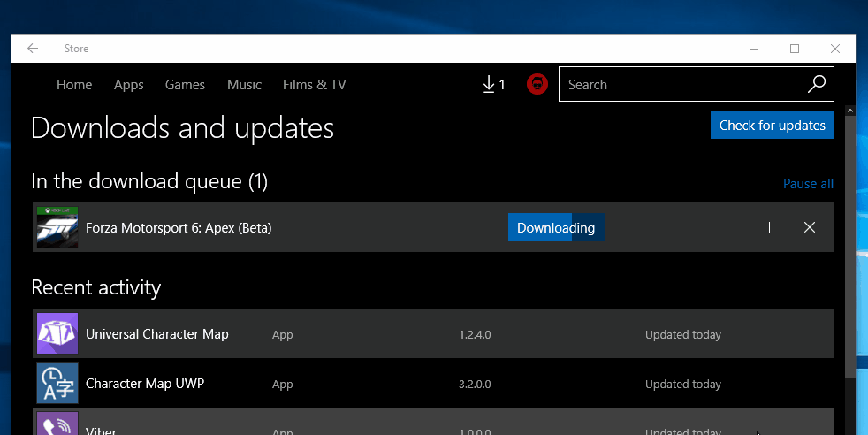
Task: Go to the Home tab
Action: 74,85
